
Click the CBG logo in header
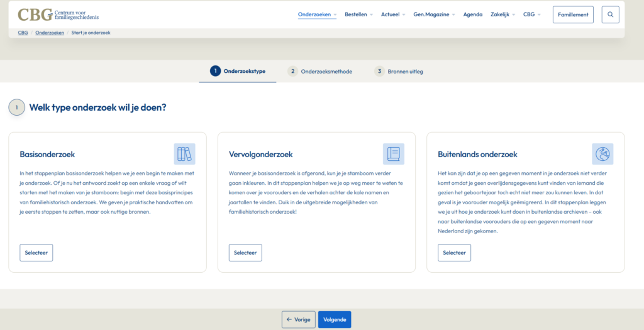58,14
